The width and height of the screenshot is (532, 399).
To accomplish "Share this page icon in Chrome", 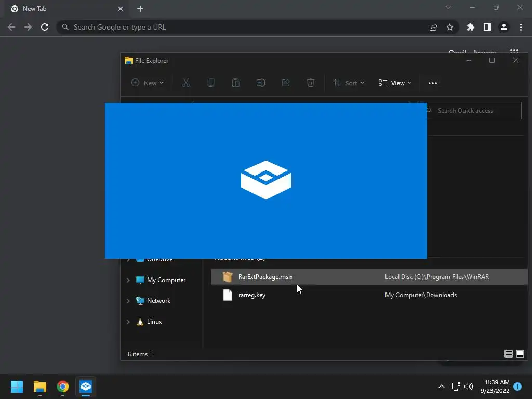I will 433,27.
